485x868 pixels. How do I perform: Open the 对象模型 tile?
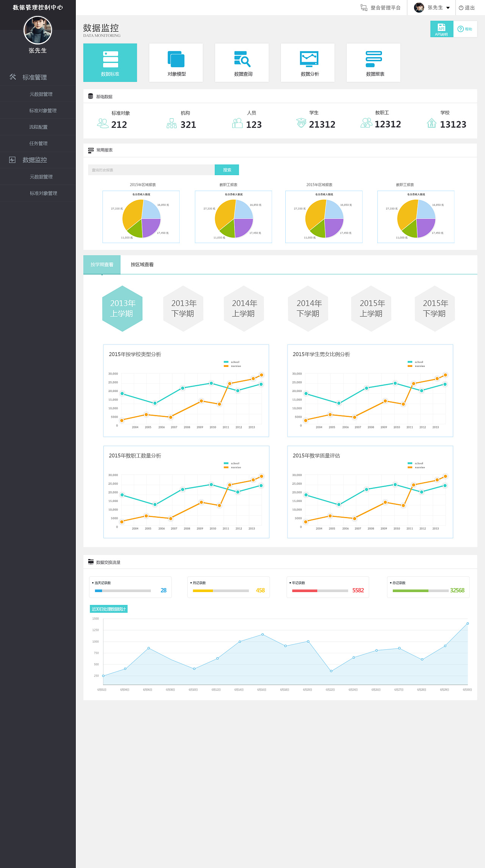[176, 63]
